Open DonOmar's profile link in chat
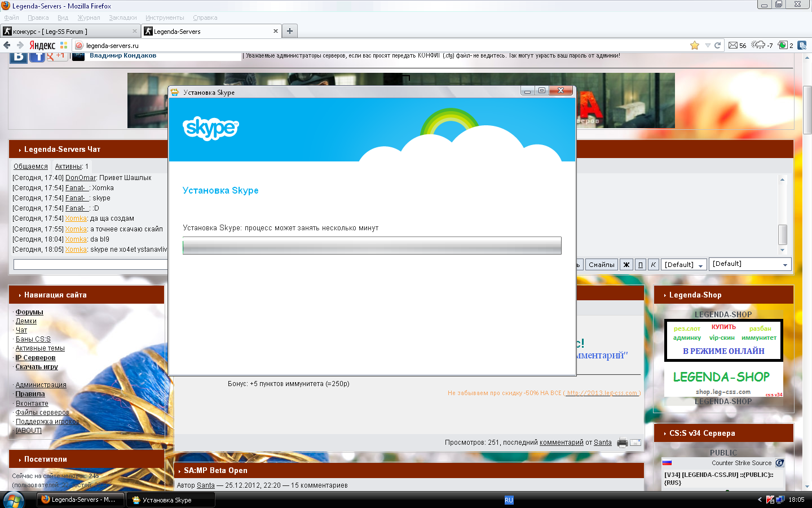The image size is (812, 508). pyautogui.click(x=81, y=178)
